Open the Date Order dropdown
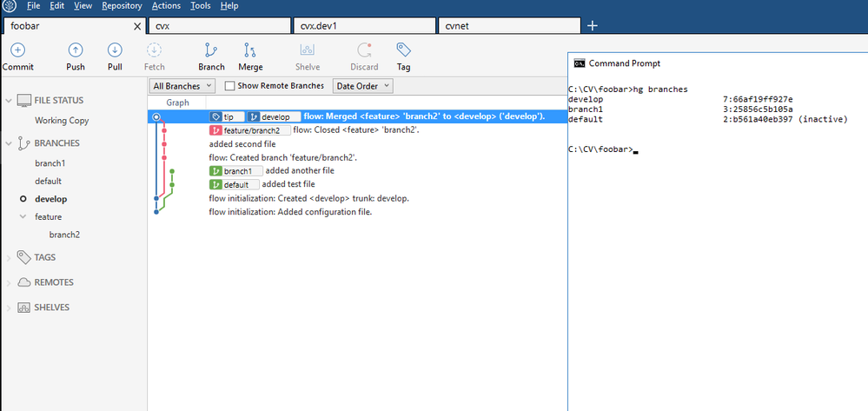The image size is (868, 411). [362, 86]
